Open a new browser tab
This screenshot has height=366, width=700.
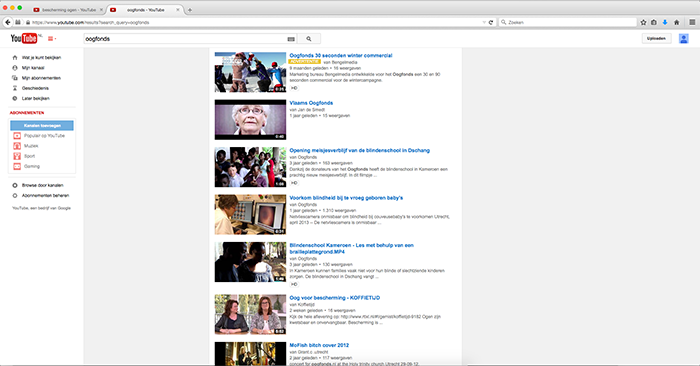pyautogui.click(x=190, y=10)
